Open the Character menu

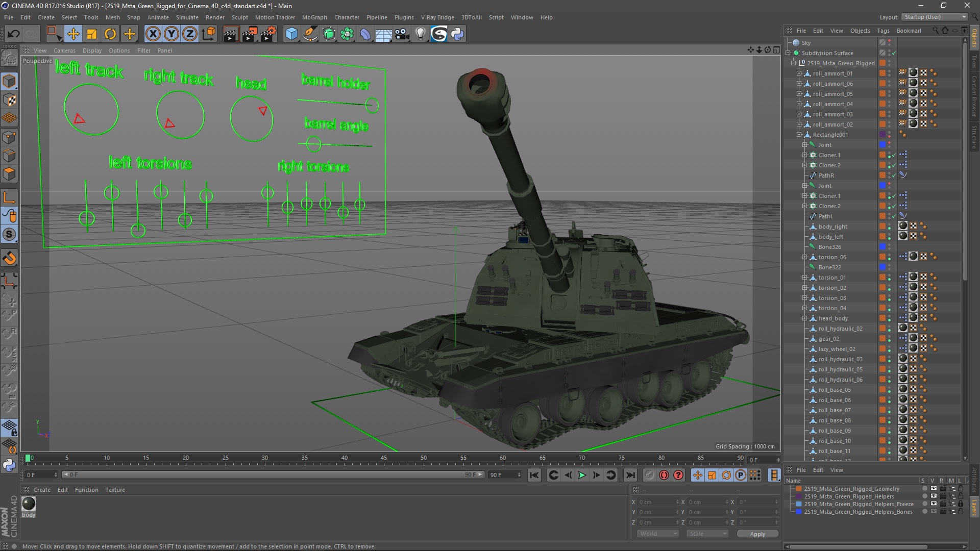[x=347, y=17]
